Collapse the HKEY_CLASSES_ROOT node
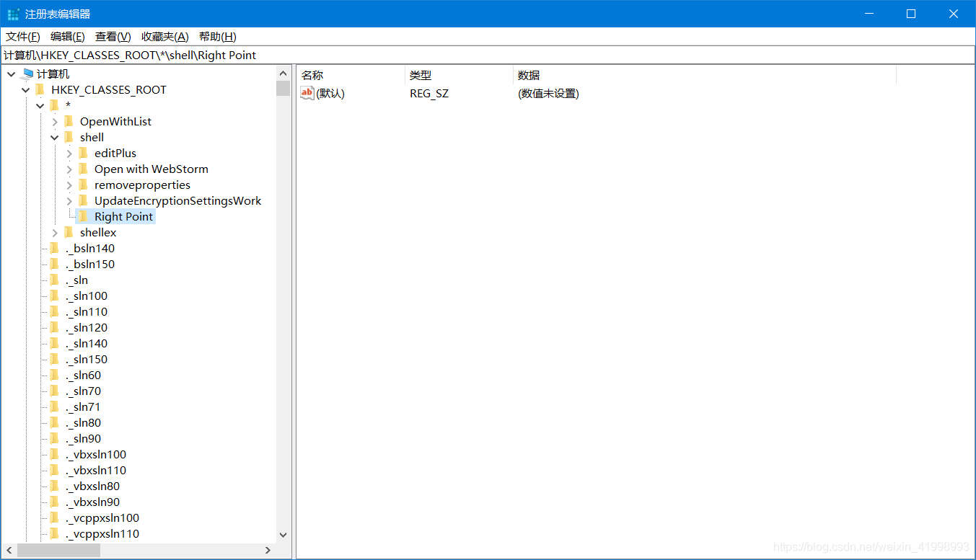 (x=26, y=89)
